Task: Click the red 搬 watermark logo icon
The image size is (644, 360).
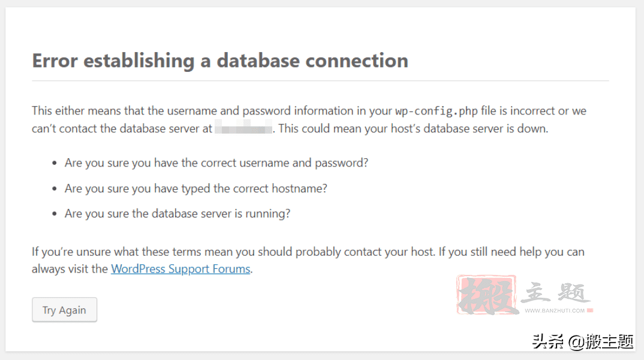Action: 486,295
